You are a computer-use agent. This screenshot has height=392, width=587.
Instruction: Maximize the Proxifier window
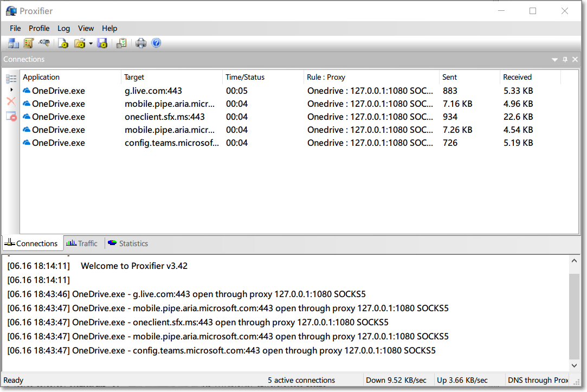pyautogui.click(x=533, y=11)
